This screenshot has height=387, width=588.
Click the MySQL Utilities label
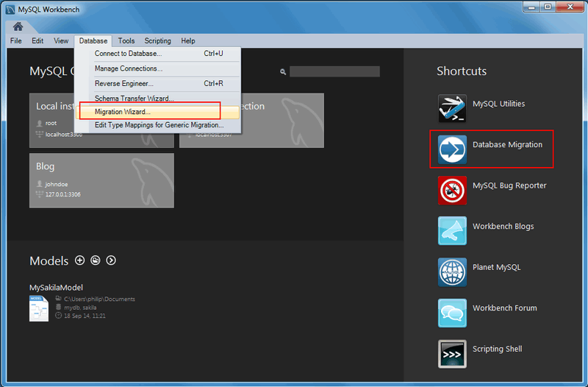point(499,104)
